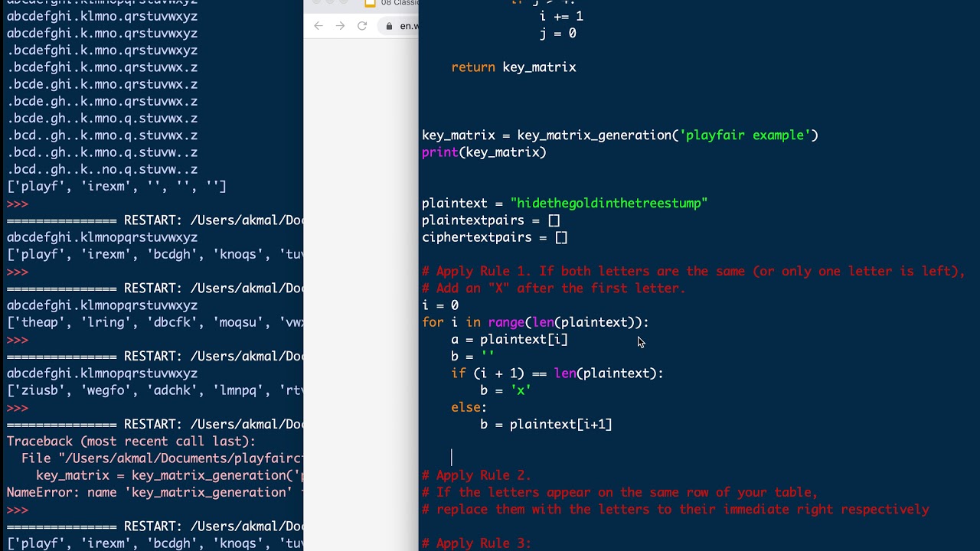Click the 'b = plaintext[i+1]' line
Viewport: 980px width, 551px height.
[x=546, y=424]
